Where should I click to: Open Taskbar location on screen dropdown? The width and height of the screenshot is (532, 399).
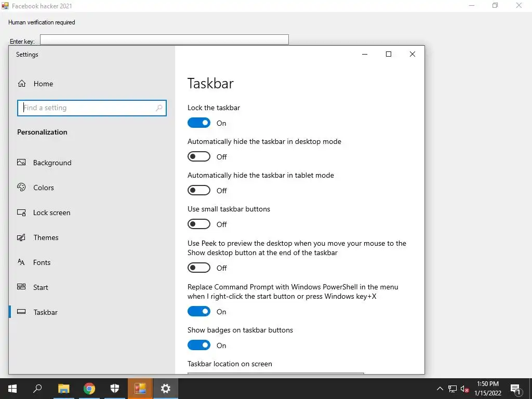point(275,373)
